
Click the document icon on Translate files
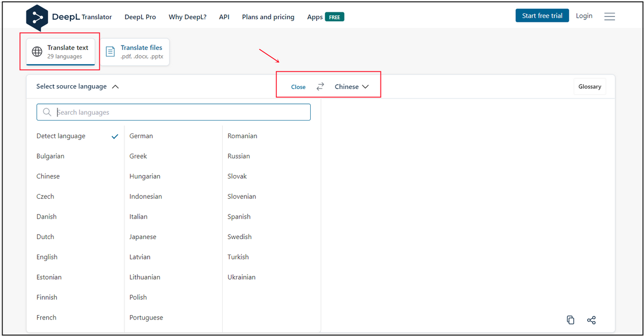110,51
